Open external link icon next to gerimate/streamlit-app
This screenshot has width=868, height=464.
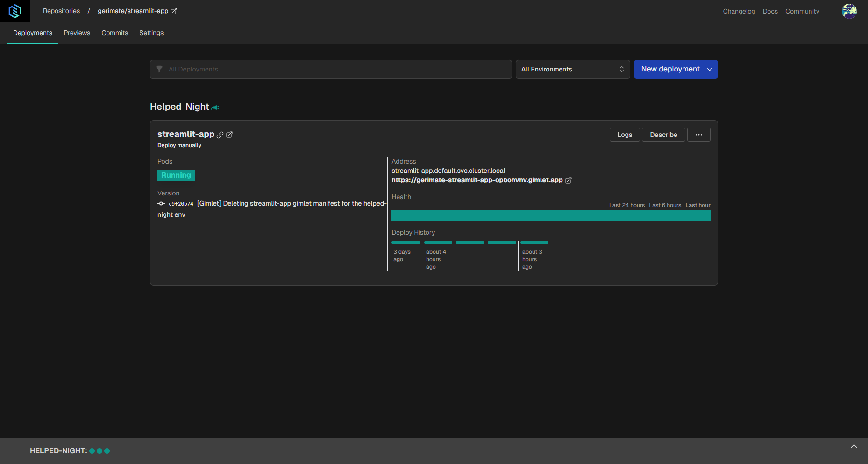174,11
